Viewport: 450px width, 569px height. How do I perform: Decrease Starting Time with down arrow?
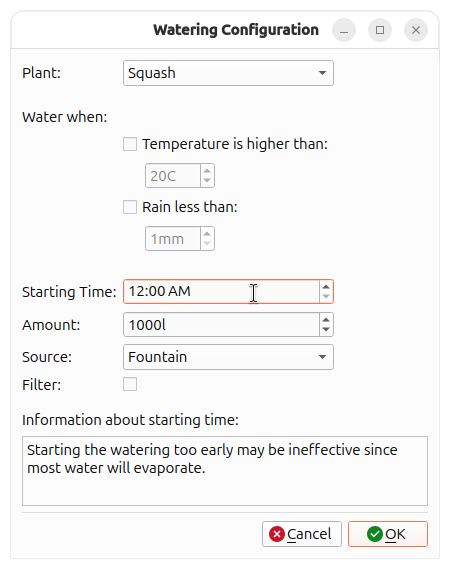326,296
